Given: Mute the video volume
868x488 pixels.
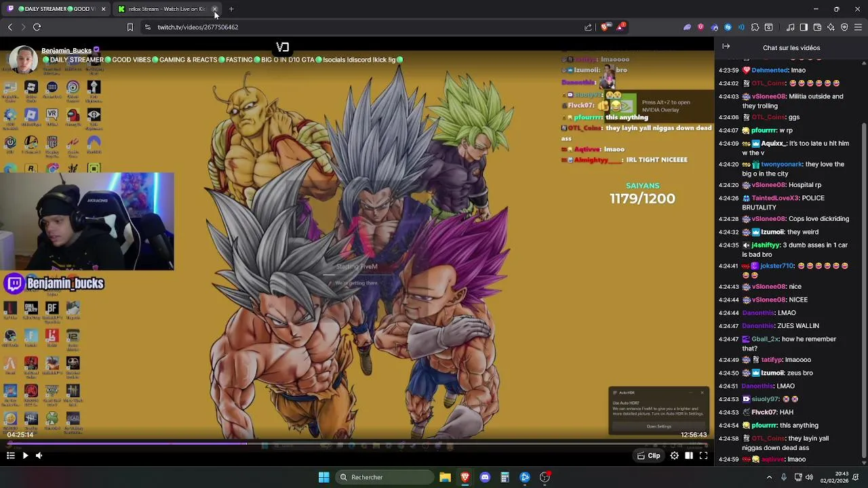Looking at the screenshot, I should (x=39, y=456).
